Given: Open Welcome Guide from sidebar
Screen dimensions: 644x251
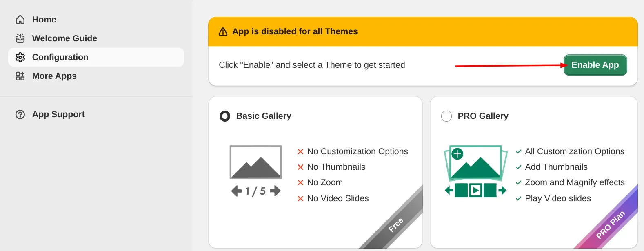Looking at the screenshot, I should (x=20, y=38).
